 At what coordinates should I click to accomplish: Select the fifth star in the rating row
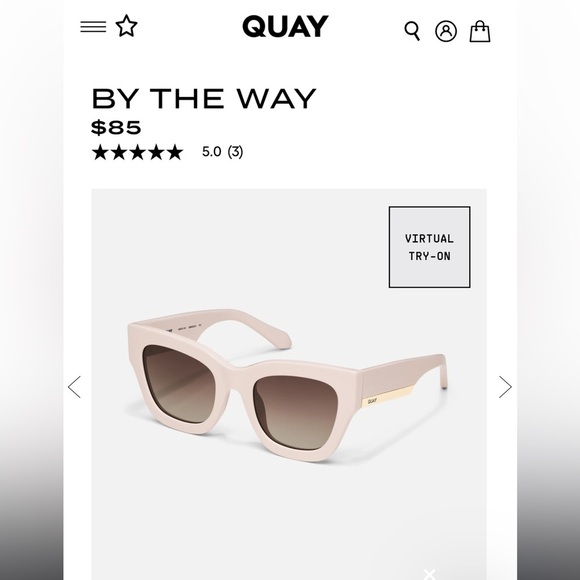click(175, 152)
